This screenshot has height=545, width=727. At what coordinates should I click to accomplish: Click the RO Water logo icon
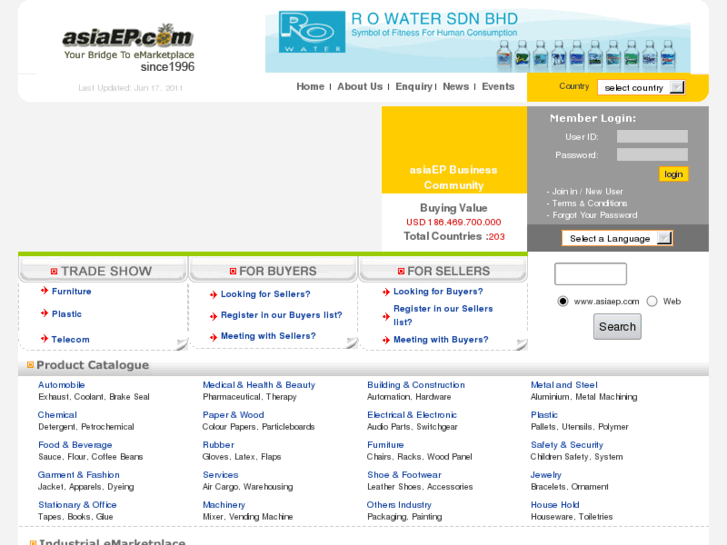[x=312, y=32]
